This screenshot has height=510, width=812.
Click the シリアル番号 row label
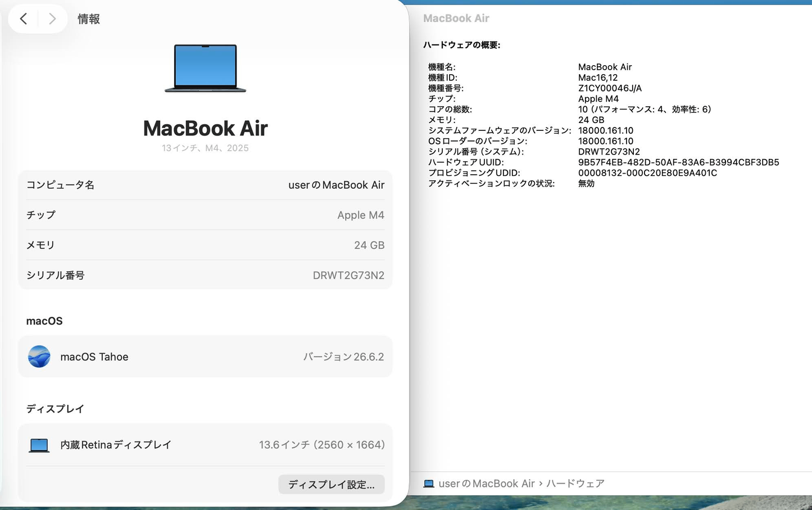[x=56, y=275]
